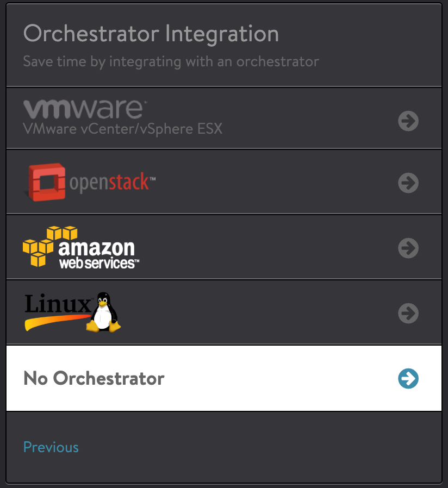Open the Amazon Web Services row
448x488 pixels.
[224, 247]
